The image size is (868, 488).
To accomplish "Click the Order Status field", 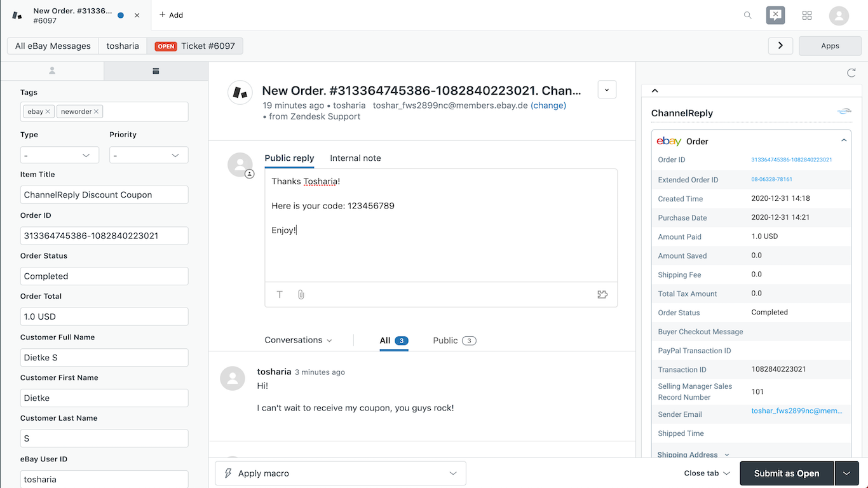I will [104, 276].
